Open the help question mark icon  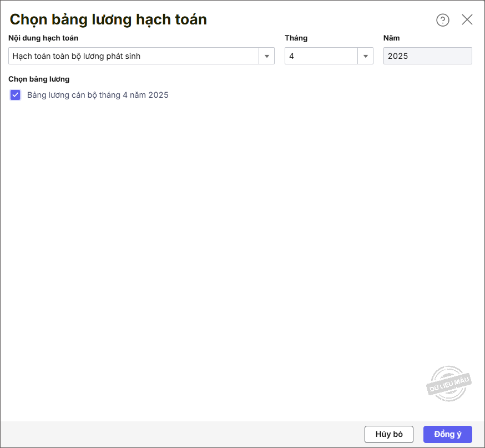point(442,20)
